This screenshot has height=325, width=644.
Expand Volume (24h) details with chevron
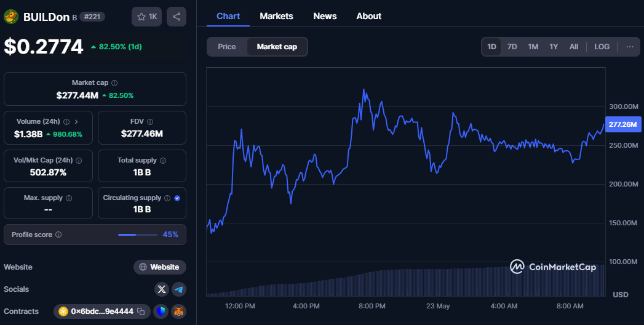(76, 122)
